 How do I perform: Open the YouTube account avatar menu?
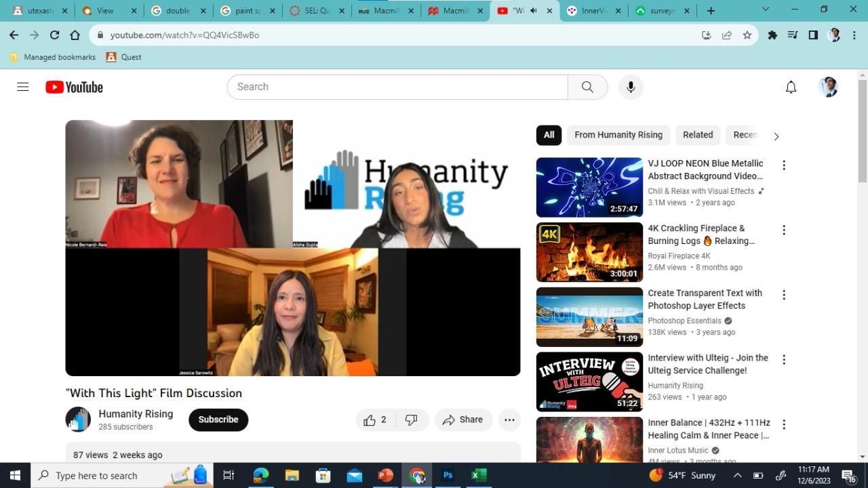(828, 87)
